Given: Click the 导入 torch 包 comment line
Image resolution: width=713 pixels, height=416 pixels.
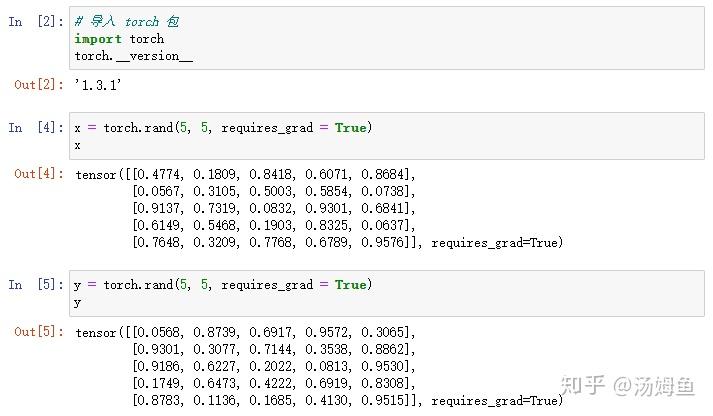Looking at the screenshot, I should [126, 22].
